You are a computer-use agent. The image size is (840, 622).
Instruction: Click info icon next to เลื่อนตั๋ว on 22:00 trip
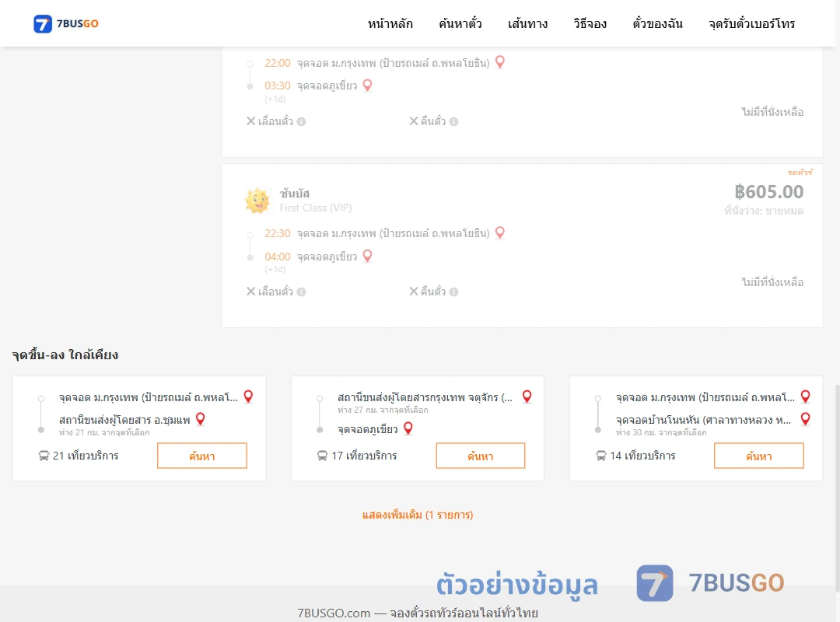coord(302,121)
